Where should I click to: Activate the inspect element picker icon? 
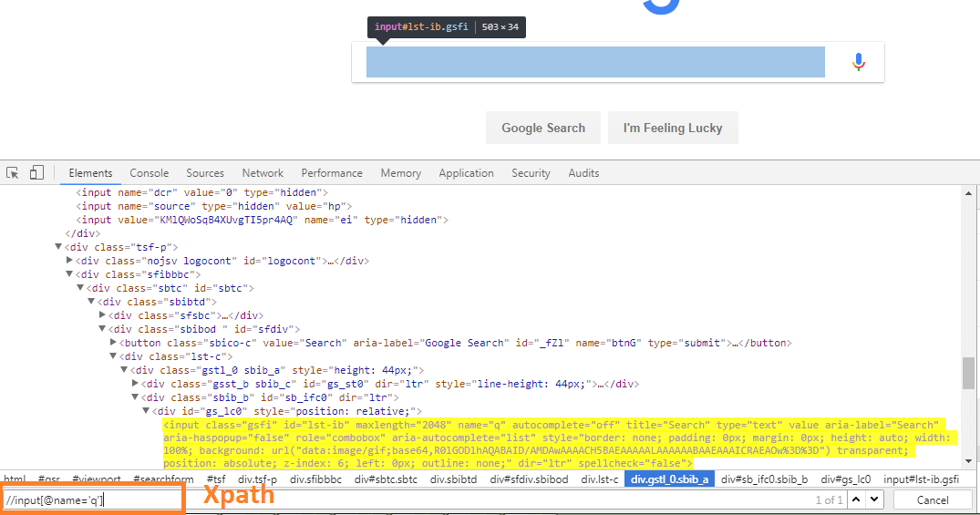click(13, 172)
